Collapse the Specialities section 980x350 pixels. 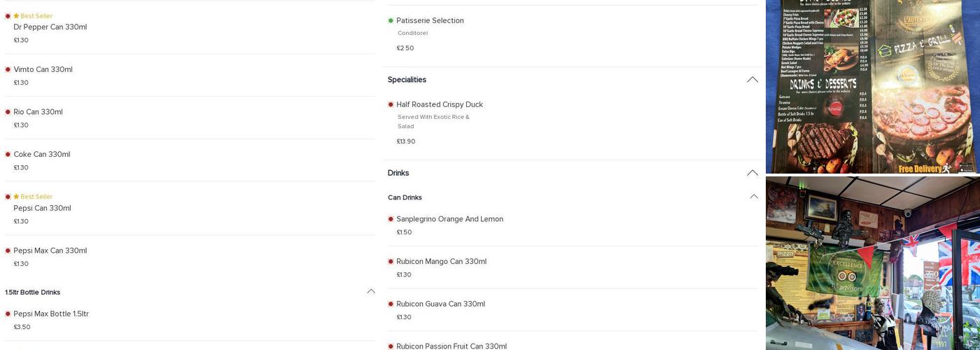tap(752, 80)
